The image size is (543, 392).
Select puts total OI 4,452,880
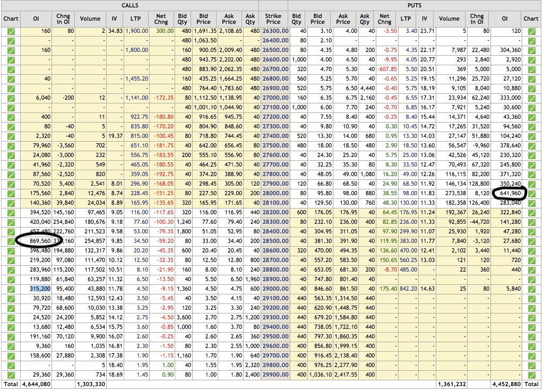point(506,385)
